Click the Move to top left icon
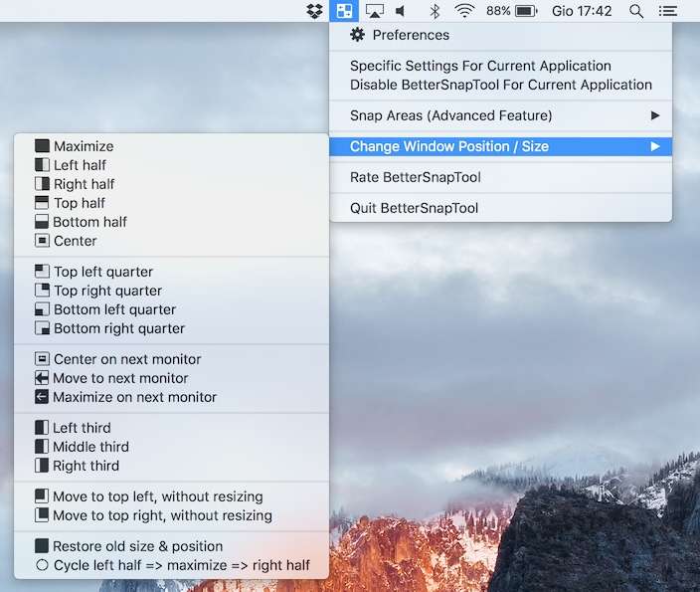 (42, 495)
